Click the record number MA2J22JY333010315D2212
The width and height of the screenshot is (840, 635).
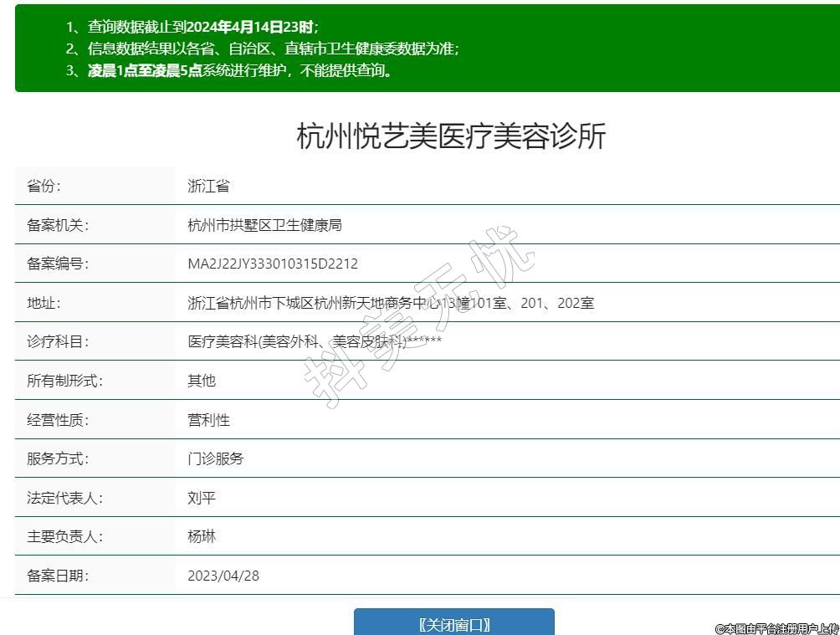(x=273, y=264)
